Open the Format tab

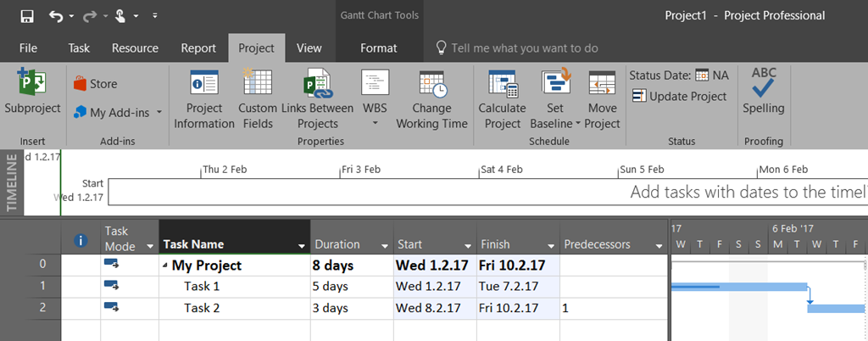378,48
